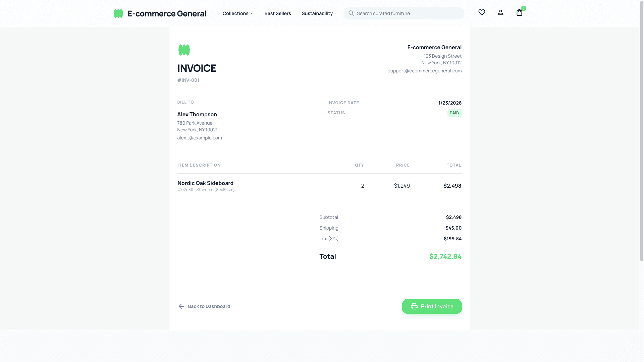Screen dimensions: 644x362
Task: Click the green logo mark above INVOICE heading
Action: 184,50
